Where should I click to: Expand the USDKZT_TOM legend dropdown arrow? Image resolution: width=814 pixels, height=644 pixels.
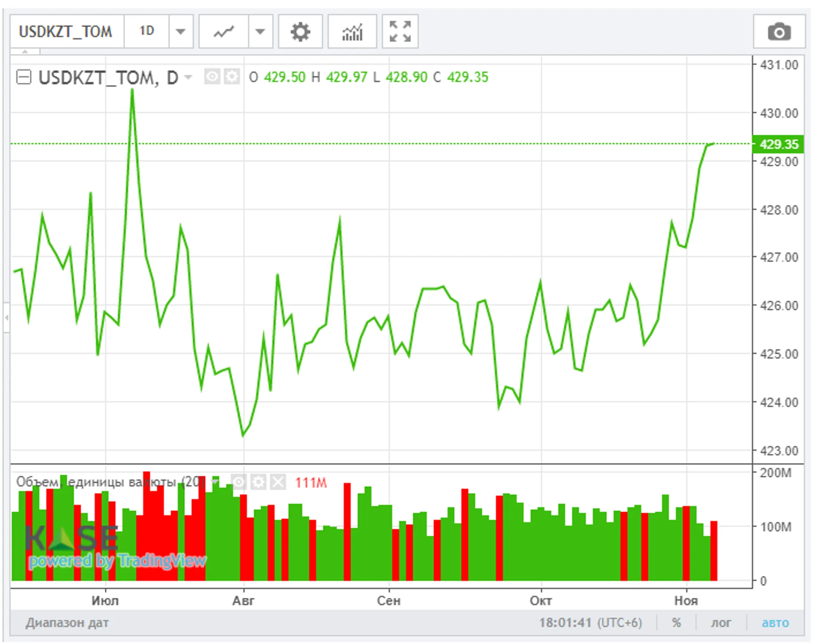188,77
